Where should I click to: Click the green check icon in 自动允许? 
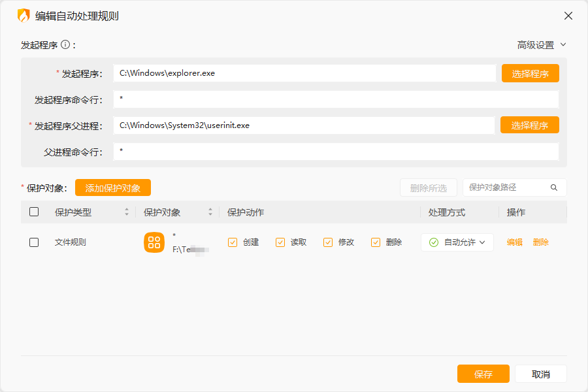(x=434, y=242)
